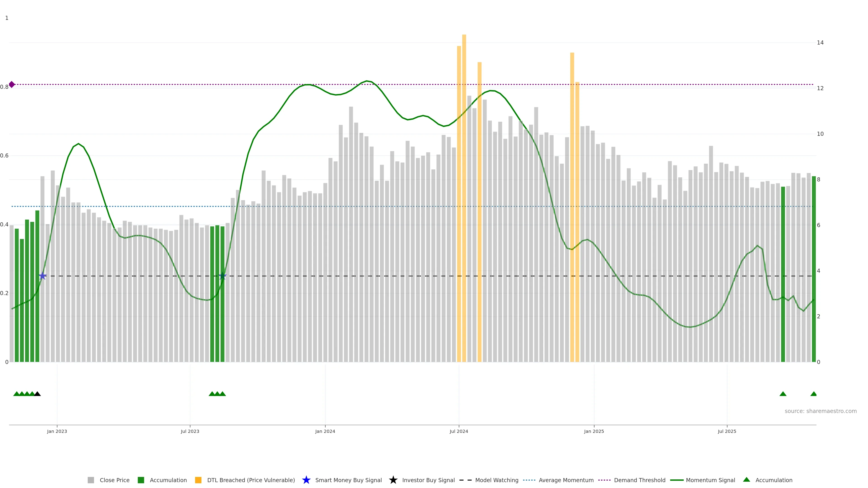Toggle Model Watching dashed line legend entry

[496, 480]
